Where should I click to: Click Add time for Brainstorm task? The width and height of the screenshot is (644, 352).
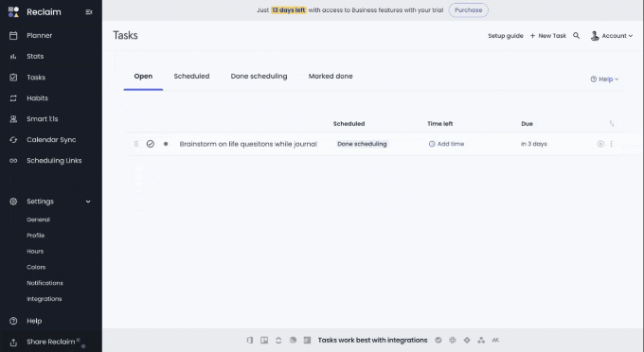446,144
